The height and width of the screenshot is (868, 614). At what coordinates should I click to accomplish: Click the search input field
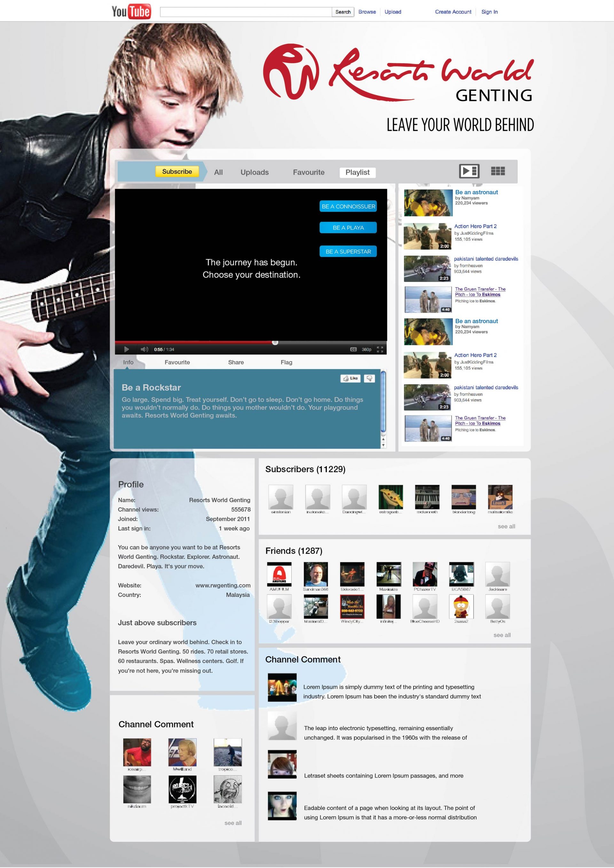pyautogui.click(x=246, y=12)
